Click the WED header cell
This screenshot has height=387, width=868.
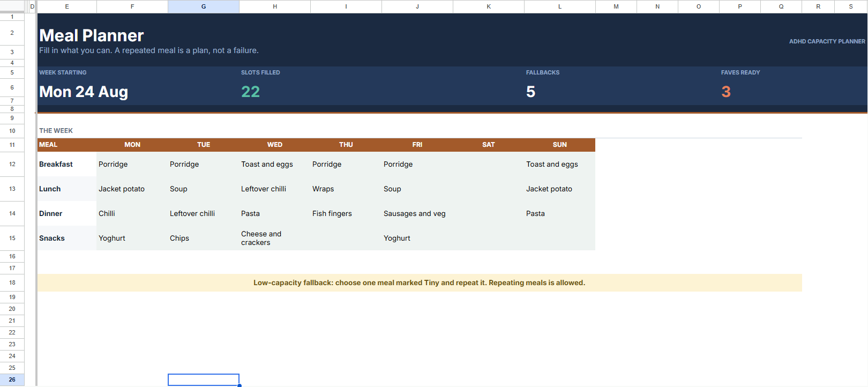(x=275, y=145)
